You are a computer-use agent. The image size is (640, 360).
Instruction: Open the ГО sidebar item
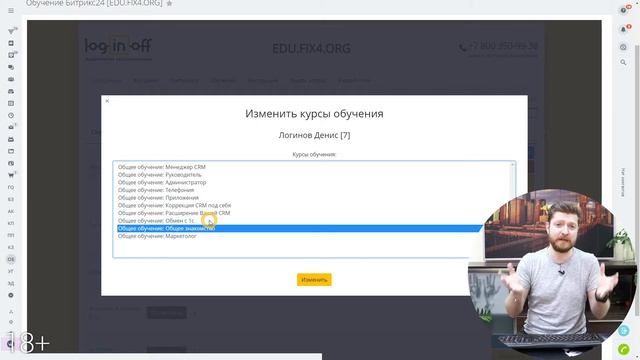pos(11,187)
